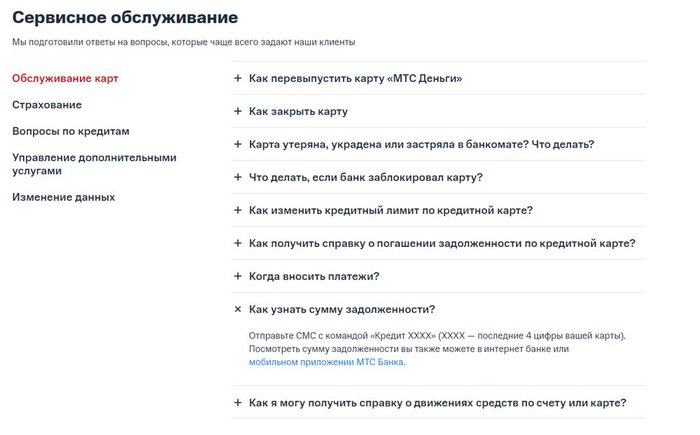Open «Карта утеряна, украдена или застряла в банкомате?» question

coord(421,144)
